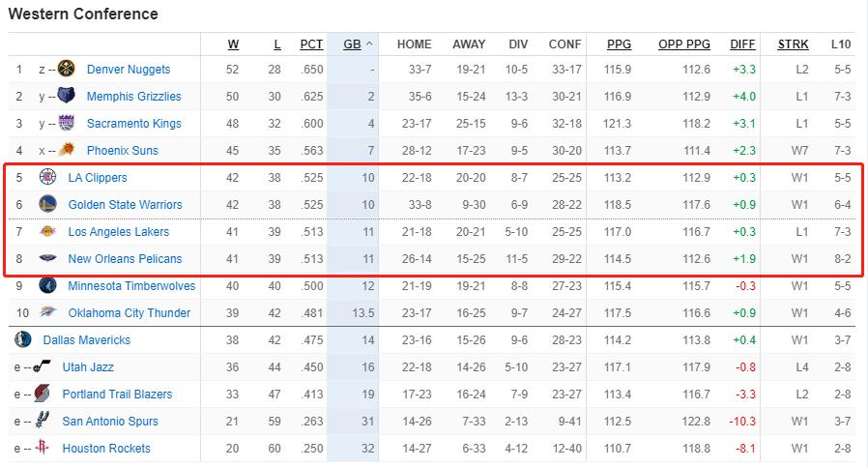Click the Houston Rockets logo icon
The image size is (868, 468).
(43, 449)
